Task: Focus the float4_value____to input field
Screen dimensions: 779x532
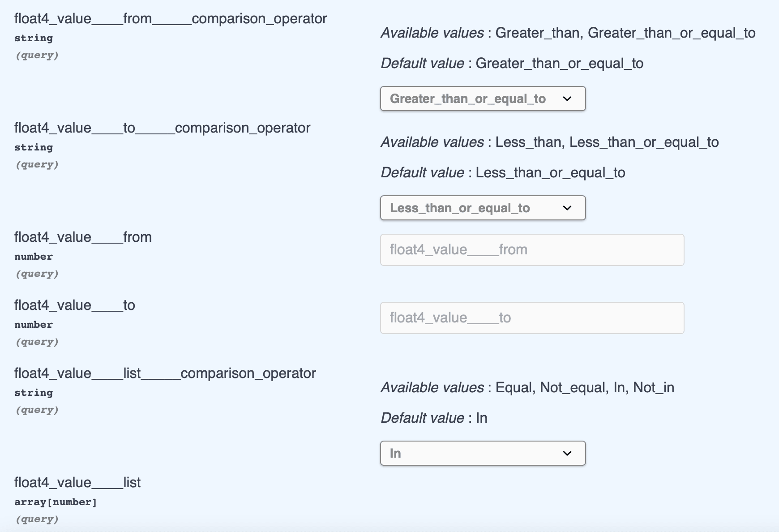Action: tap(532, 318)
